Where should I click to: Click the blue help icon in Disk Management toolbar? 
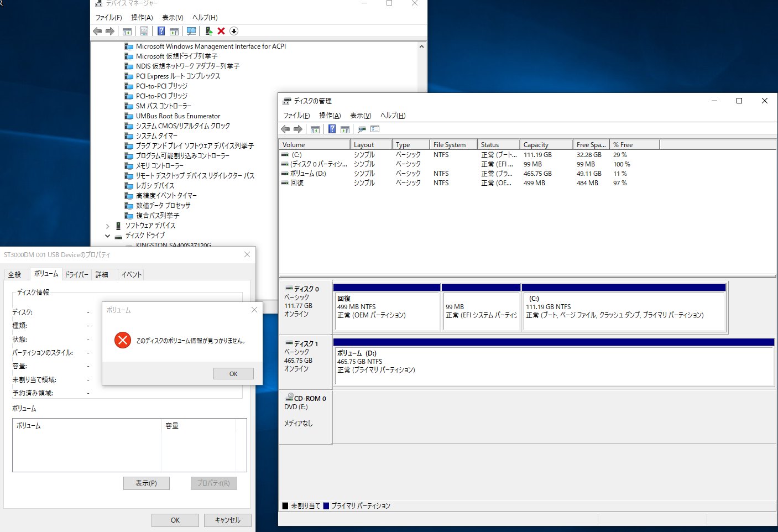click(332, 129)
